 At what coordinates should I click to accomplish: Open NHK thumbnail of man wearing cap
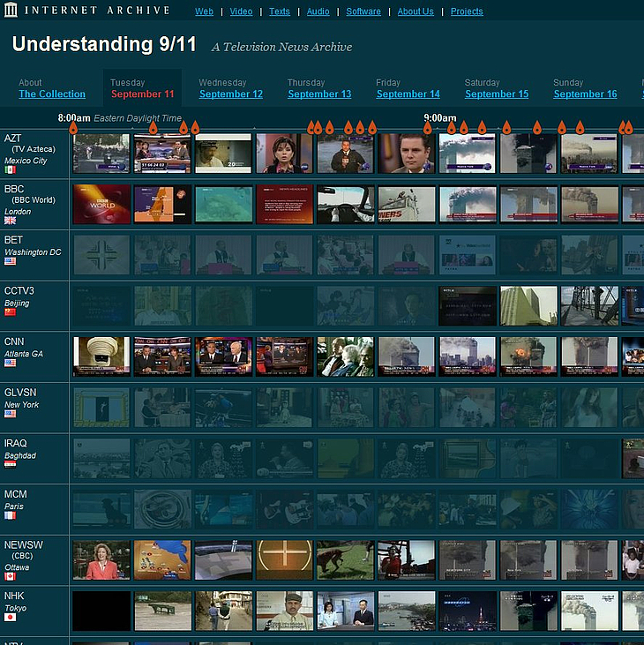284,611
